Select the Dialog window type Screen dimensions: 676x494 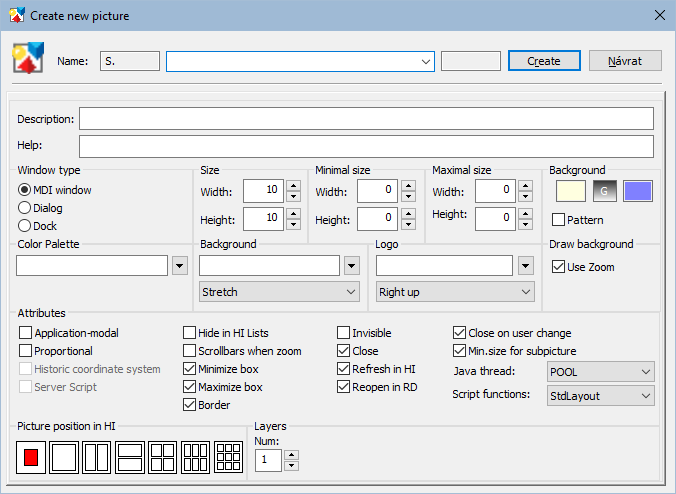25,208
